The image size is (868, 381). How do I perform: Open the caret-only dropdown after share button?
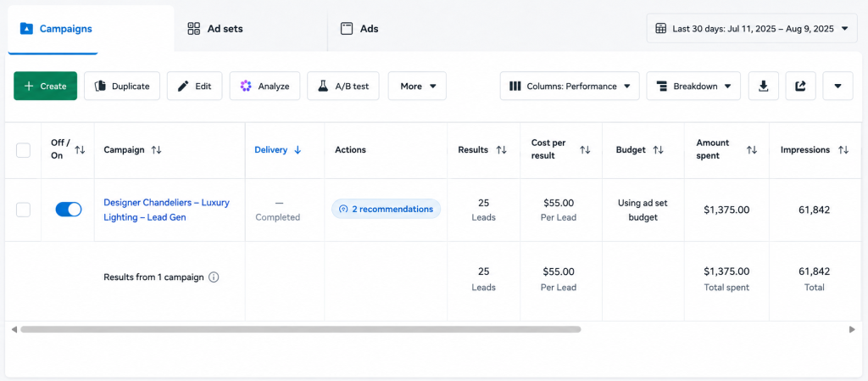[837, 86]
